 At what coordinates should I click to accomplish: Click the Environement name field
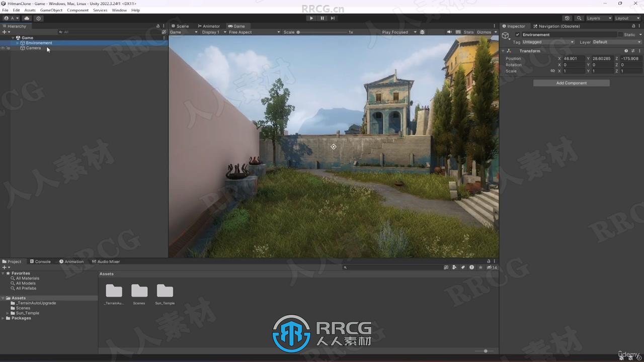click(569, 35)
